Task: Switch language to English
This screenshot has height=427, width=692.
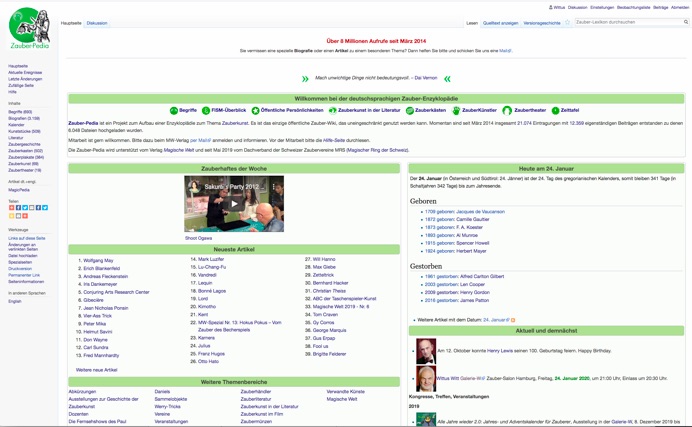Action: click(15, 301)
